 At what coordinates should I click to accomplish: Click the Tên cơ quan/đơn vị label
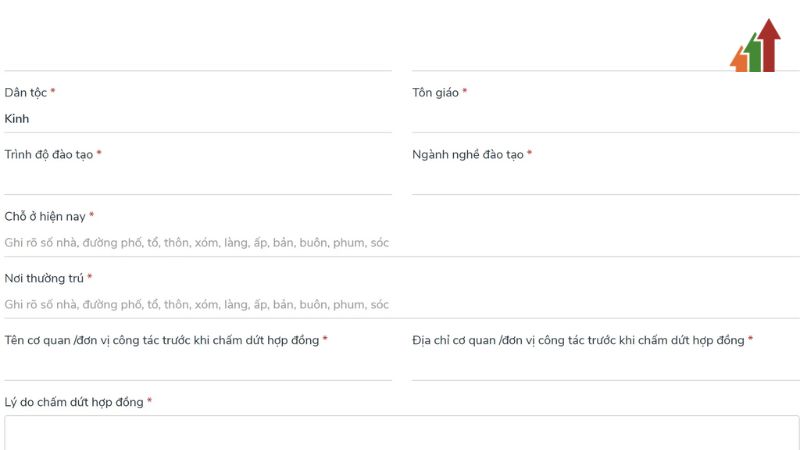161,340
